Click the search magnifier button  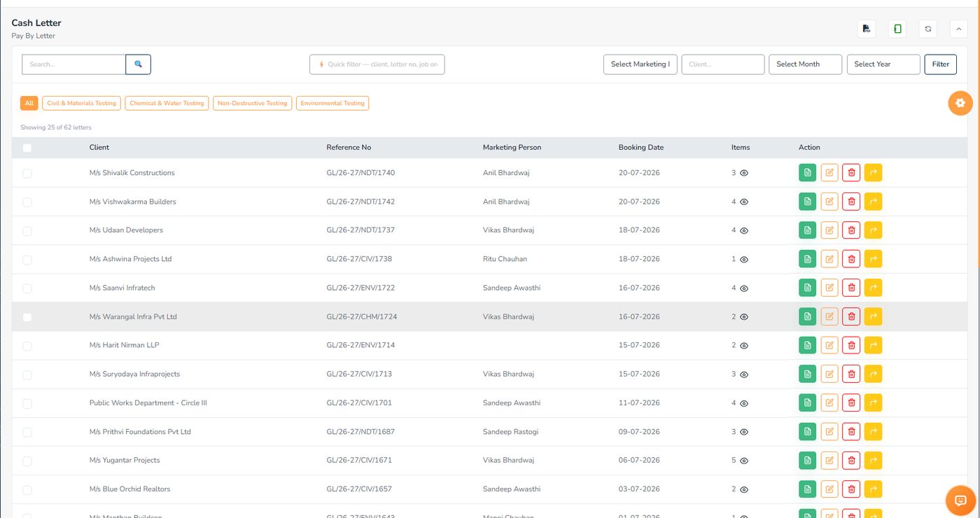(x=139, y=64)
